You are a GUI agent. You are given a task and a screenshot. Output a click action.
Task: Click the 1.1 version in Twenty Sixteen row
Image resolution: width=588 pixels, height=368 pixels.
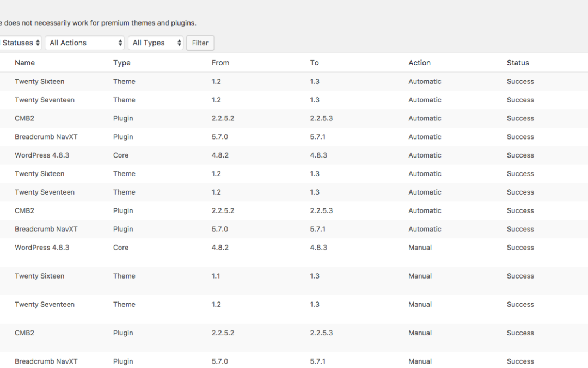216,276
